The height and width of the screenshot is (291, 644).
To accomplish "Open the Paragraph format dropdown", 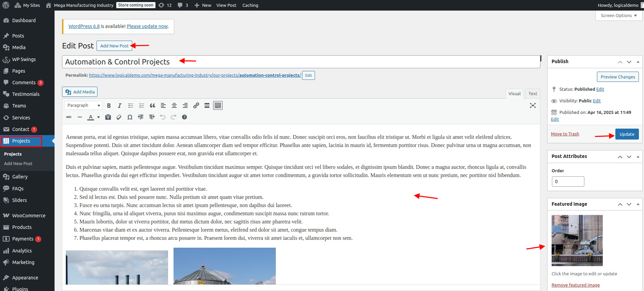I will coord(83,106).
